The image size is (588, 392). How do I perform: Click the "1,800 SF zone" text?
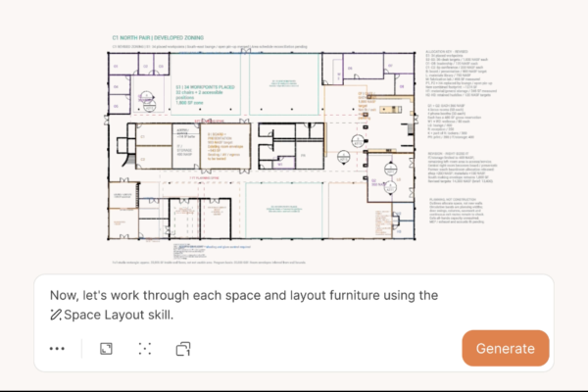tap(189, 103)
